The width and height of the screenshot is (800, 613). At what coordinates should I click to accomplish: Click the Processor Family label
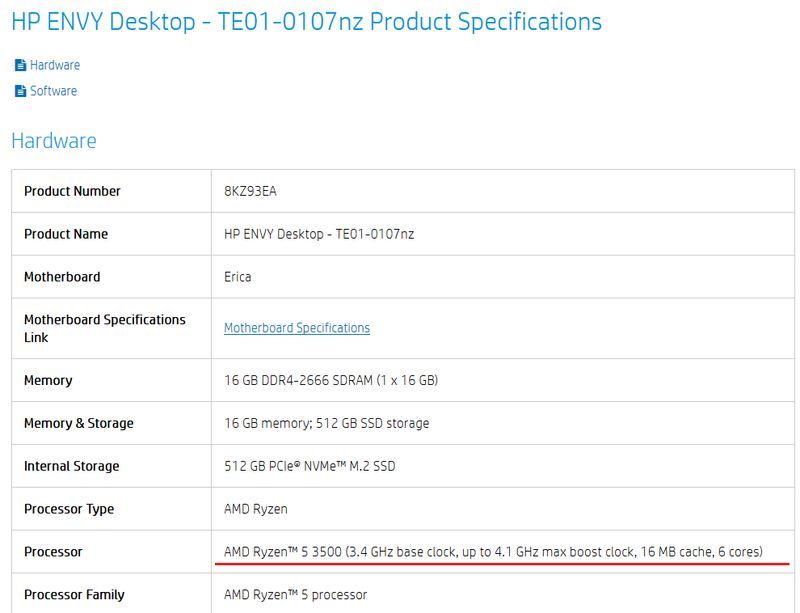74,595
